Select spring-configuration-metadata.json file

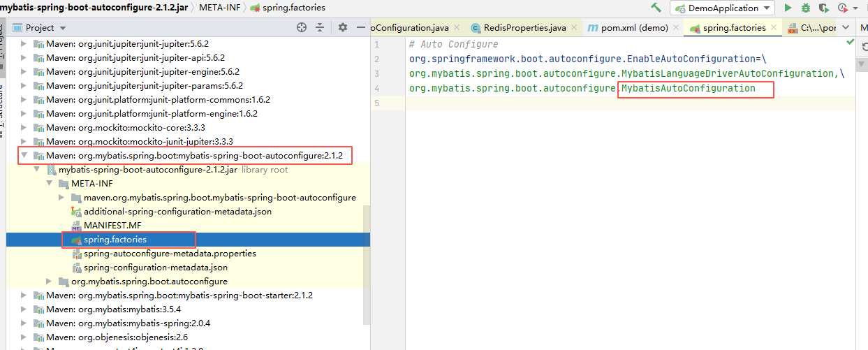[x=156, y=268]
